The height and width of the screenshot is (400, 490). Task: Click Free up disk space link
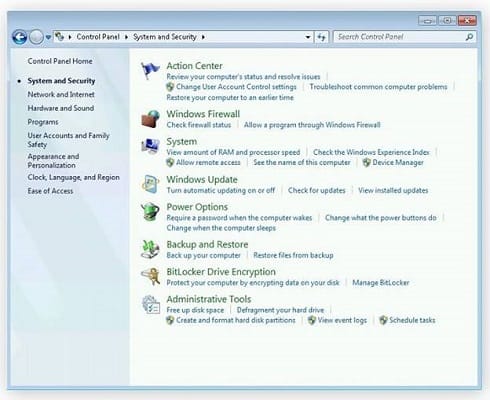pos(195,310)
